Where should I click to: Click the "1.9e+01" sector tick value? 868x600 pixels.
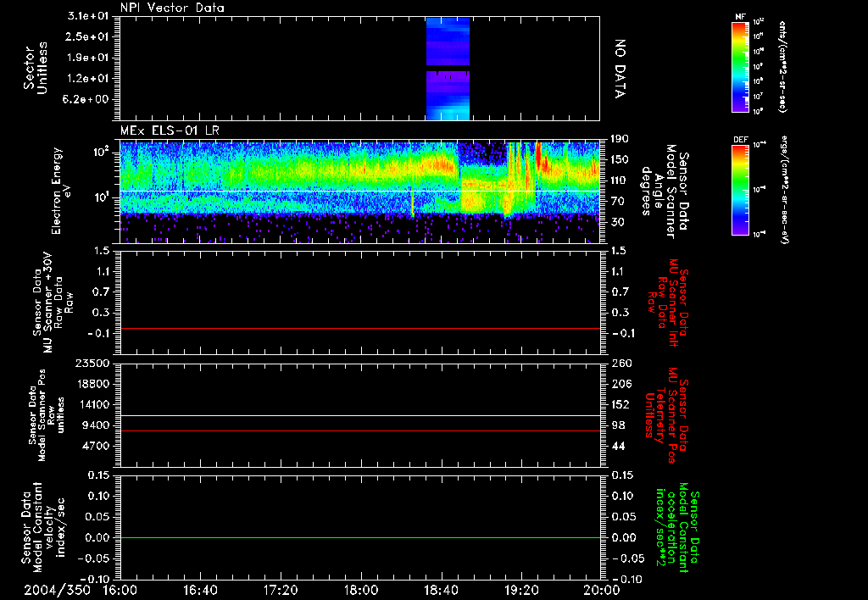click(88, 58)
